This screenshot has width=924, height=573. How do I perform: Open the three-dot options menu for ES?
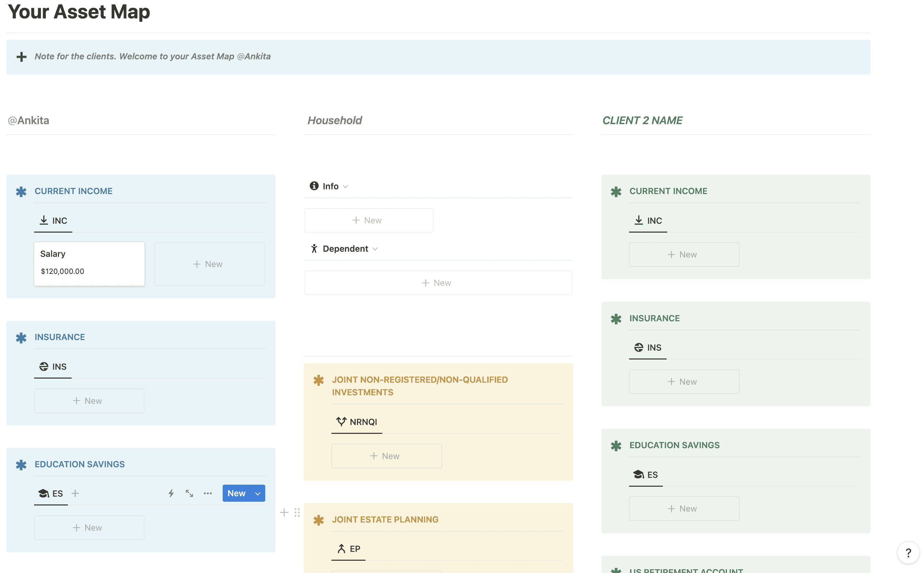coord(208,493)
